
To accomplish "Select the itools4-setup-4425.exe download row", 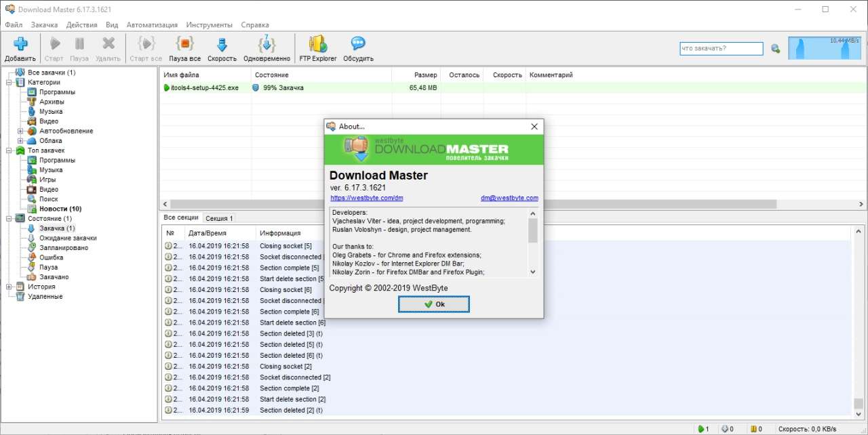I will 512,88.
